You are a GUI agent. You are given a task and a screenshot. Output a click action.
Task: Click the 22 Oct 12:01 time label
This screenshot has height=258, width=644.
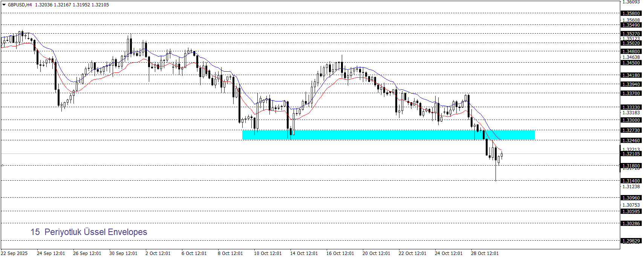412,253
